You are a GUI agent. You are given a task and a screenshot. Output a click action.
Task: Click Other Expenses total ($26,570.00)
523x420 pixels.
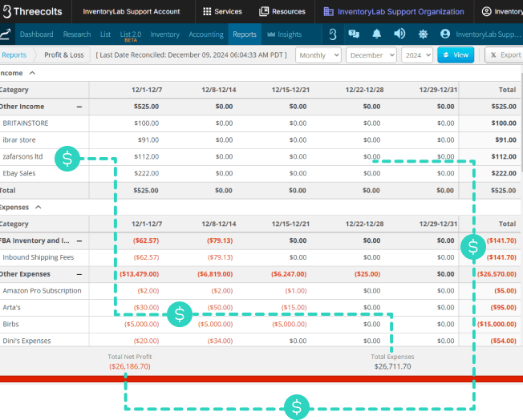pyautogui.click(x=497, y=274)
